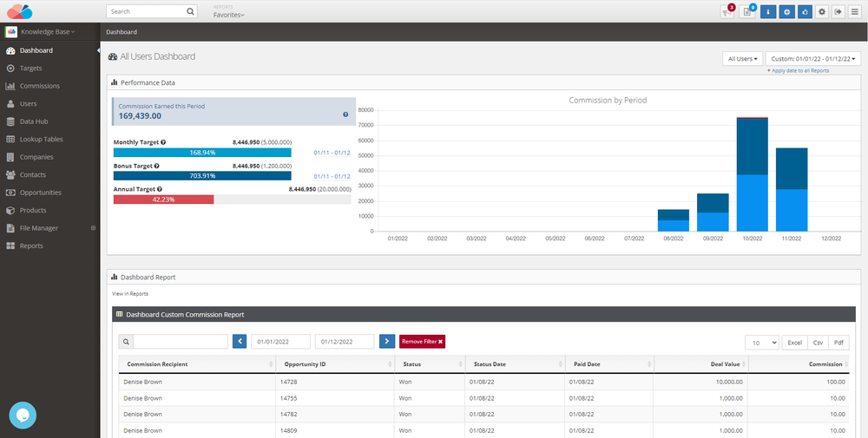Open Opportunities in sidebar
This screenshot has width=868, height=438.
(41, 193)
